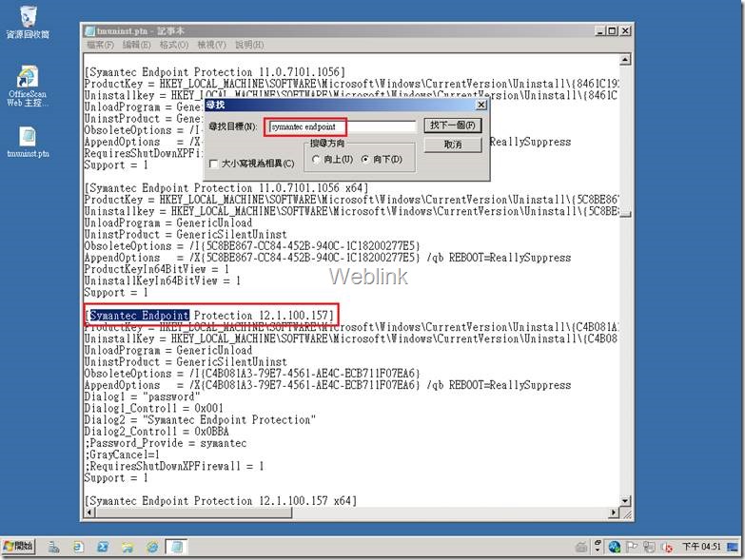Click the vertical scrollbar down arrow

[x=625, y=501]
